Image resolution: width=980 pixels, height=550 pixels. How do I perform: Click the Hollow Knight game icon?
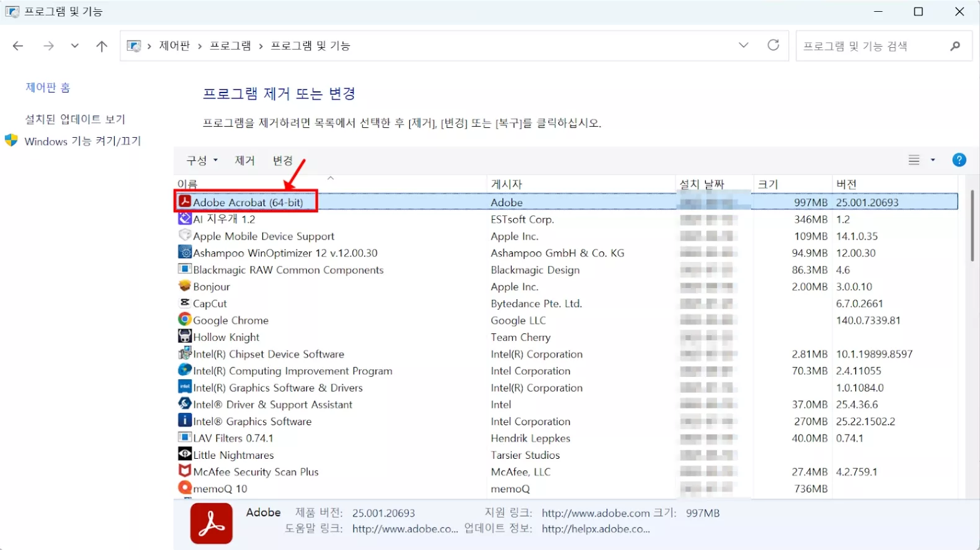184,336
